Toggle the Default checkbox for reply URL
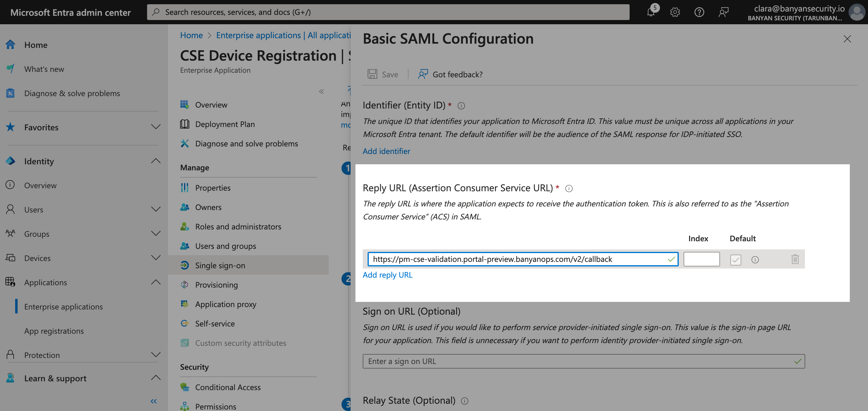This screenshot has height=411, width=868. (x=735, y=260)
